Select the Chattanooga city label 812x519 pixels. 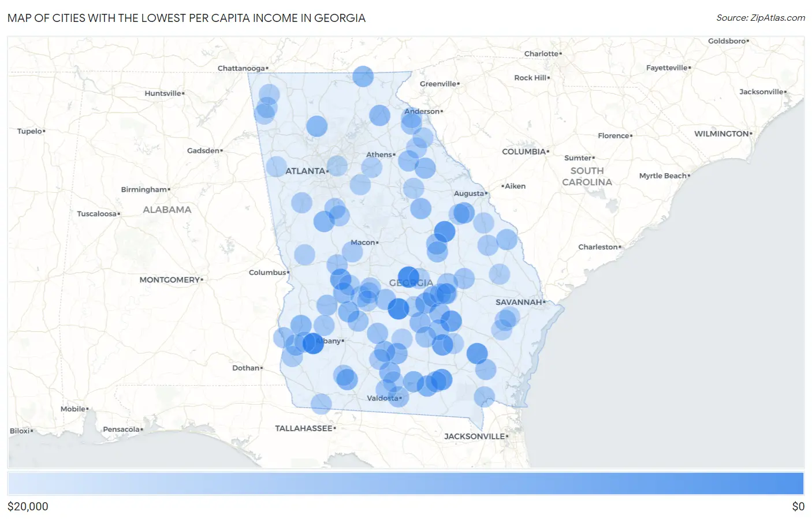click(x=241, y=68)
